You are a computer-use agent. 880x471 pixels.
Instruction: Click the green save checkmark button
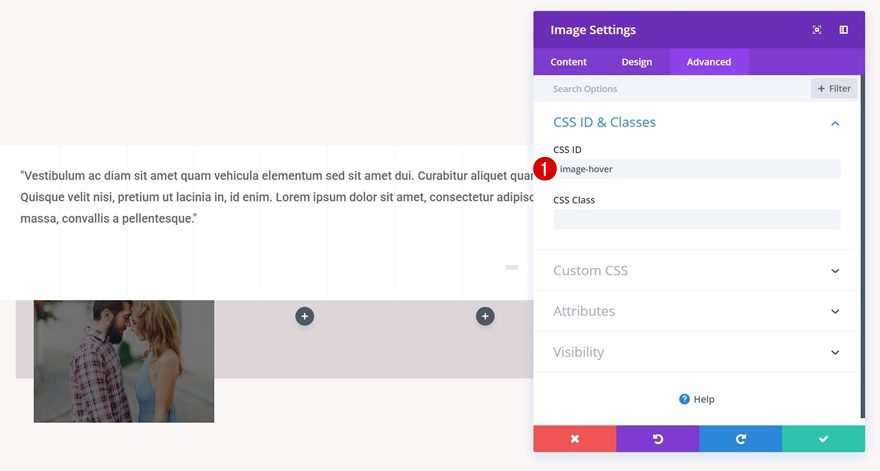coord(823,439)
